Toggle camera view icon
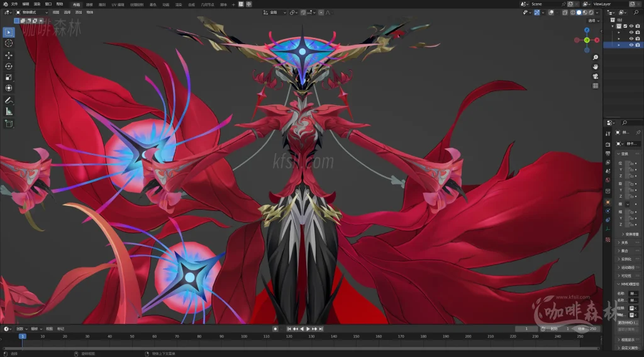 [x=595, y=76]
